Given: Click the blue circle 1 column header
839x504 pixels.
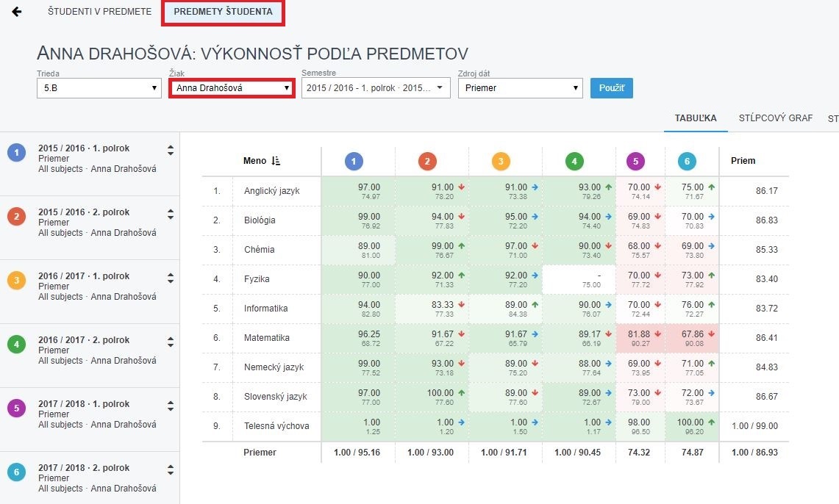Looking at the screenshot, I should (x=354, y=161).
